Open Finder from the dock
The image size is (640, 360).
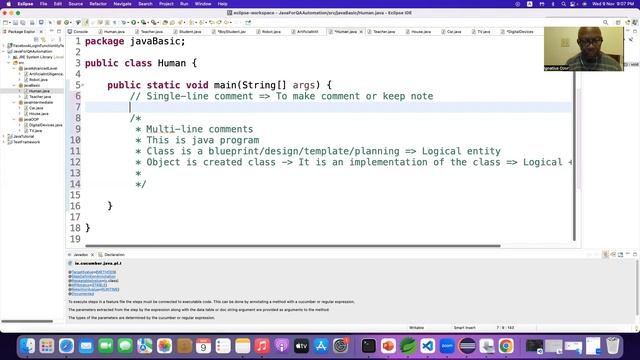(x=27, y=346)
